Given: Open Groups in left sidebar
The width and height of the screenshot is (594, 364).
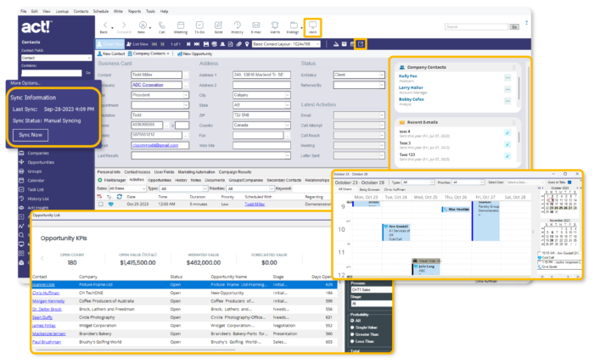Looking at the screenshot, I should pos(35,171).
